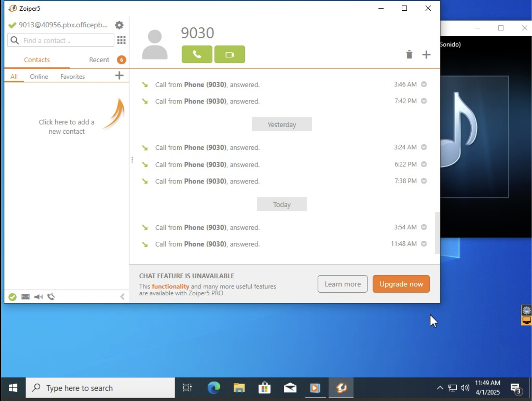
Task: Click the network icon in system tray
Action: tap(452, 388)
